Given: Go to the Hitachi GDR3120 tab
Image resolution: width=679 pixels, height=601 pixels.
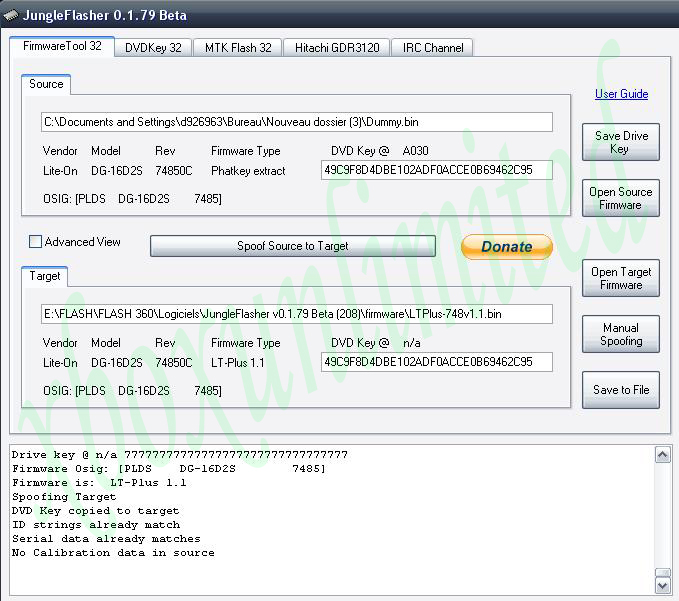Looking at the screenshot, I should click(337, 48).
